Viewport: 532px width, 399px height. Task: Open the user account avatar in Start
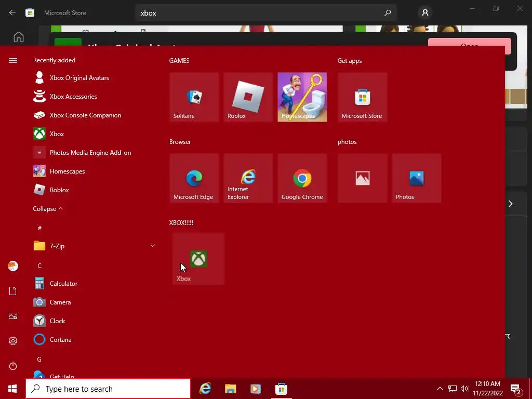[13, 266]
